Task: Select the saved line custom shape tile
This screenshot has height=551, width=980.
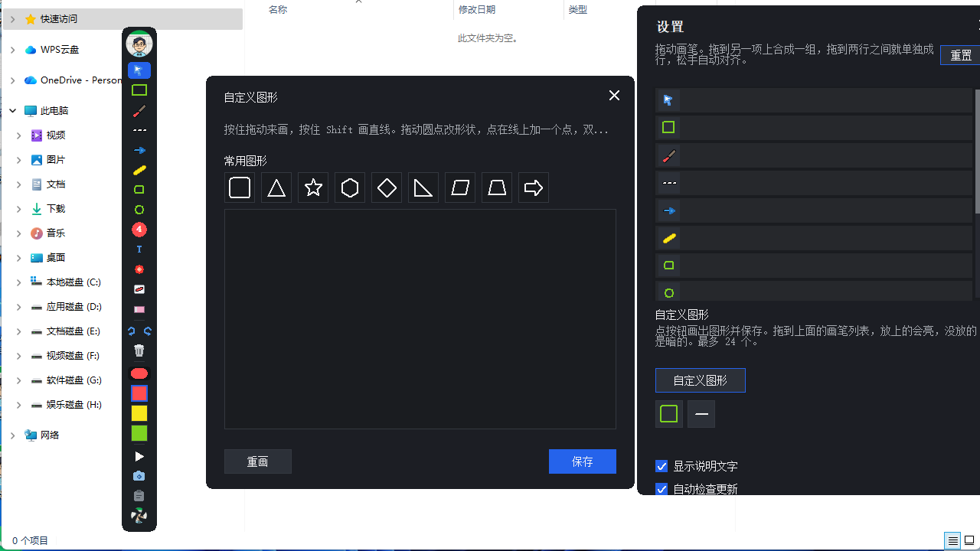Action: (x=701, y=414)
